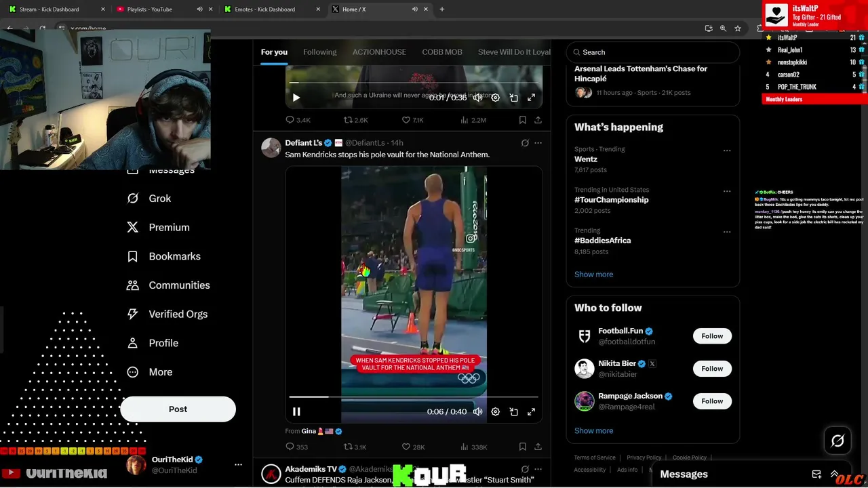Screen dimensions: 868x488
Task: Show more under Who to follow
Action: (593, 431)
